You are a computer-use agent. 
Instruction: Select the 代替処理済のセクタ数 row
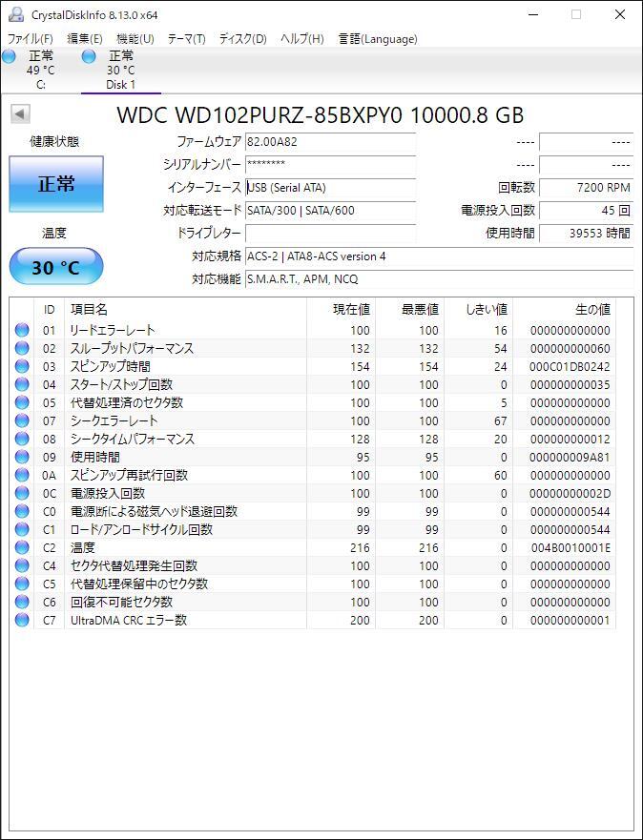click(313, 403)
